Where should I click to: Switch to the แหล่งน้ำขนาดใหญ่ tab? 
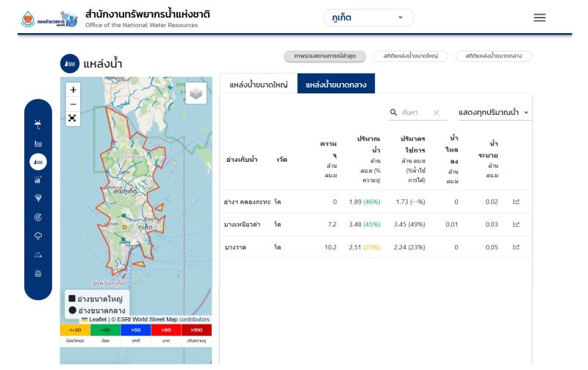(259, 84)
